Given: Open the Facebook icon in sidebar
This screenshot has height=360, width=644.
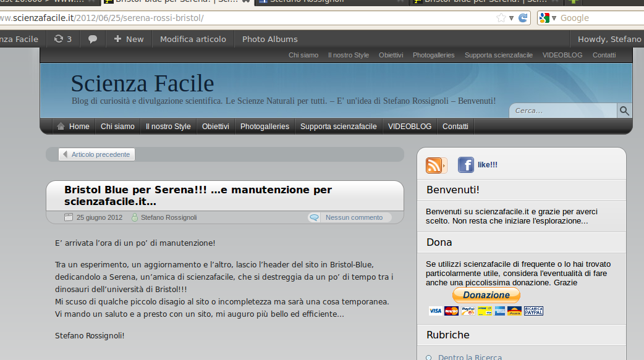Looking at the screenshot, I should (466, 165).
